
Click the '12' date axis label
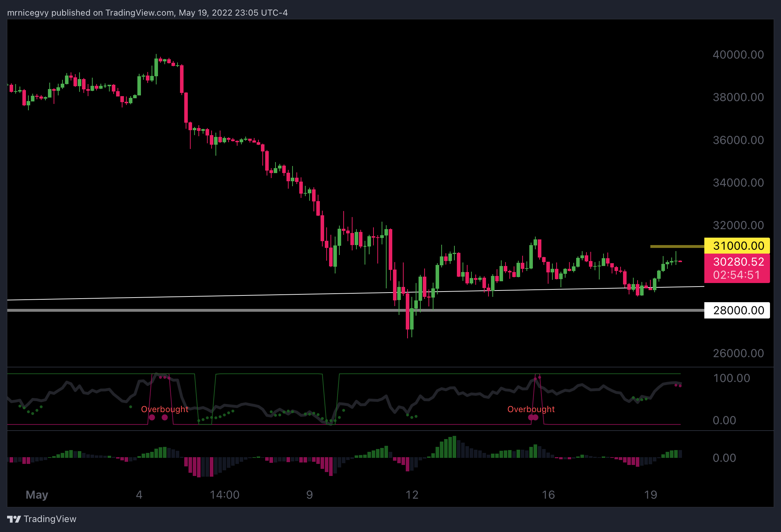[412, 495]
